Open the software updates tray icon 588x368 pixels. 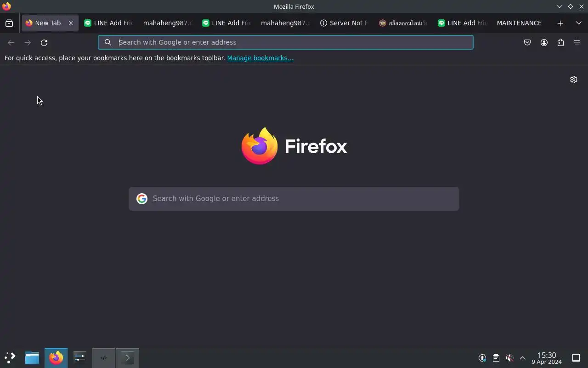482,358
